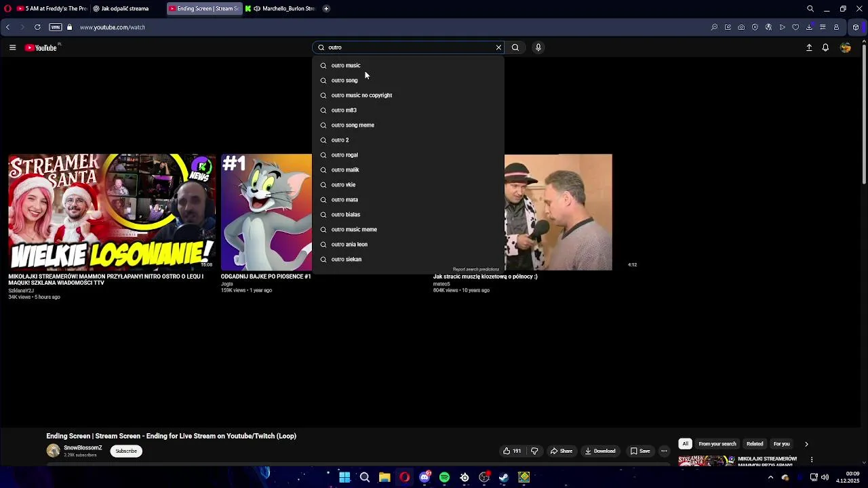Choose 'outro music no copyright' suggestion
Viewport: 868px width, 488px height.
[408, 95]
